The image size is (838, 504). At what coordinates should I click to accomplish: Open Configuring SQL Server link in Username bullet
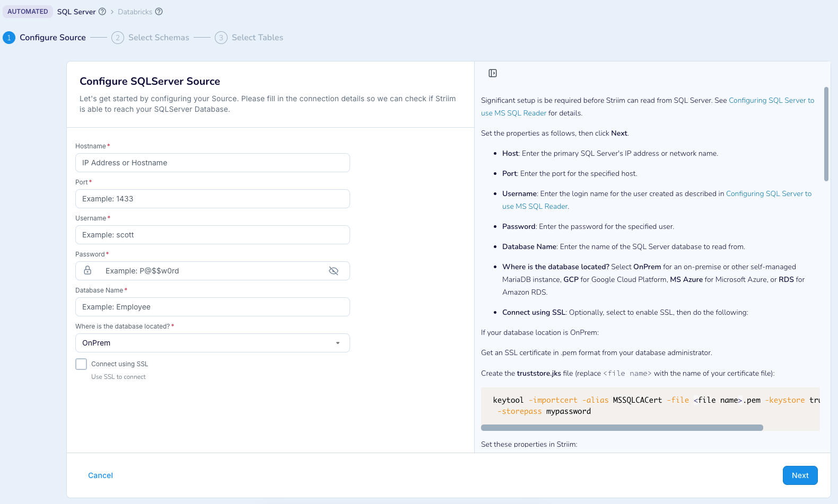click(769, 194)
